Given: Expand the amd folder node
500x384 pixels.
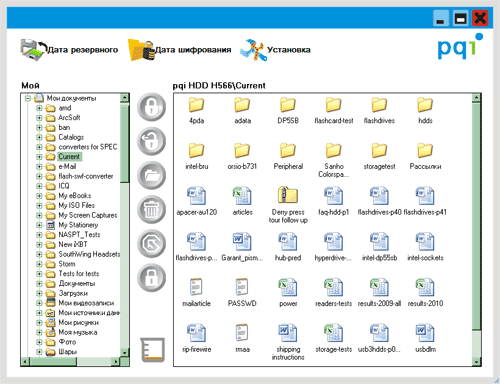Looking at the screenshot, I should [39, 108].
